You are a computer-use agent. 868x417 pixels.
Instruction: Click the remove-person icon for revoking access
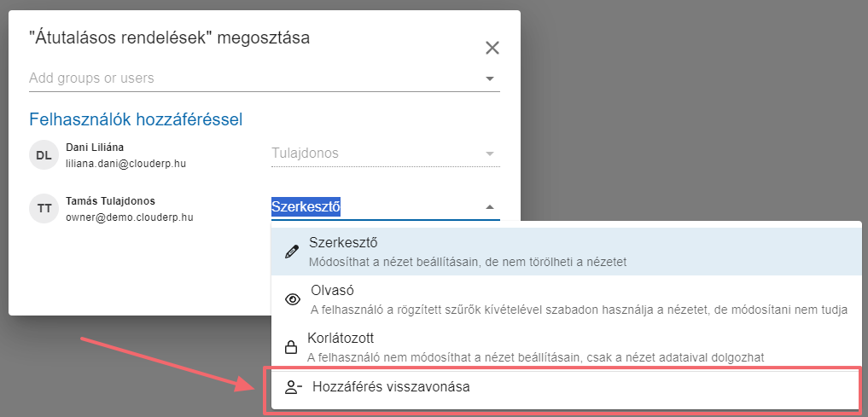293,387
